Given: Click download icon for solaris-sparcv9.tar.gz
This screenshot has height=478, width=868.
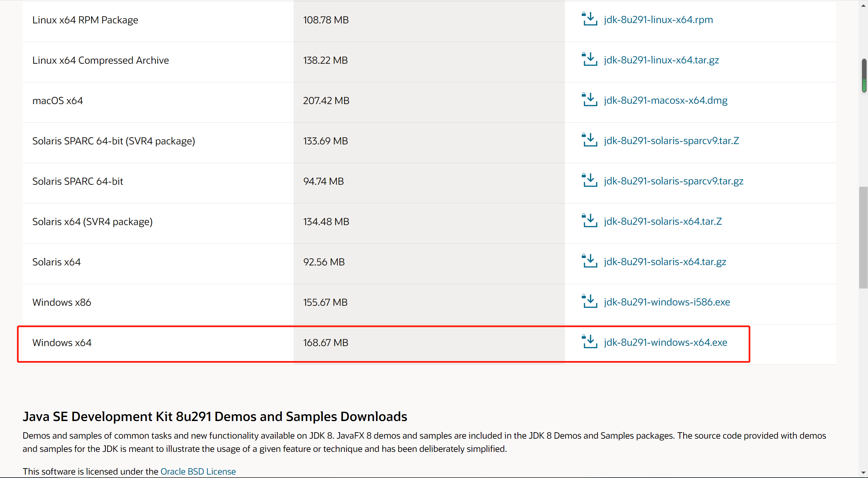Looking at the screenshot, I should (589, 181).
